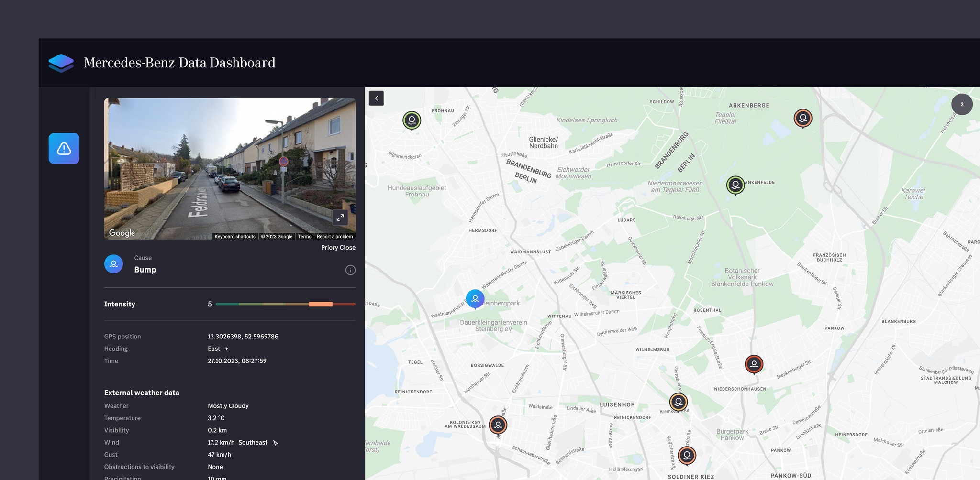980x480 pixels.
Task: Click the wind value 17.2 km/h
Action: click(x=221, y=443)
